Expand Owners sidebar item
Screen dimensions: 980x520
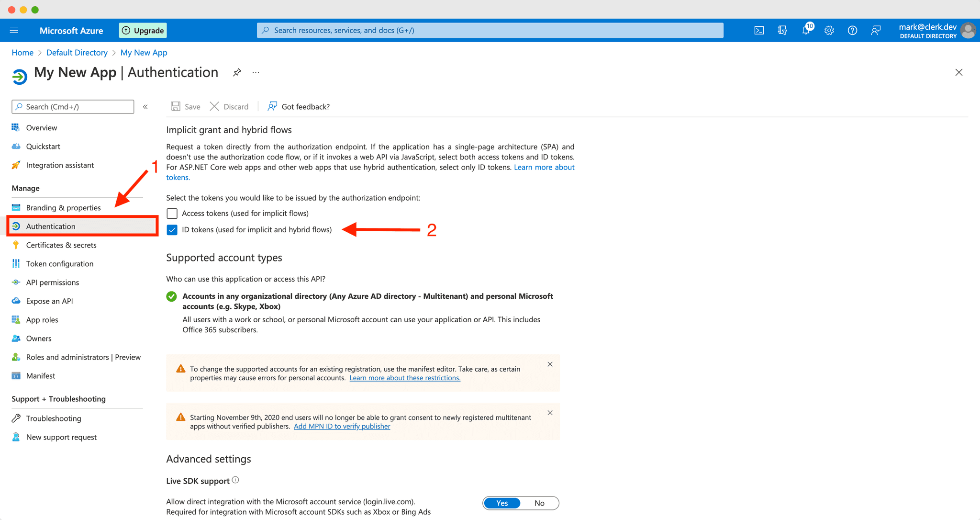[38, 338]
